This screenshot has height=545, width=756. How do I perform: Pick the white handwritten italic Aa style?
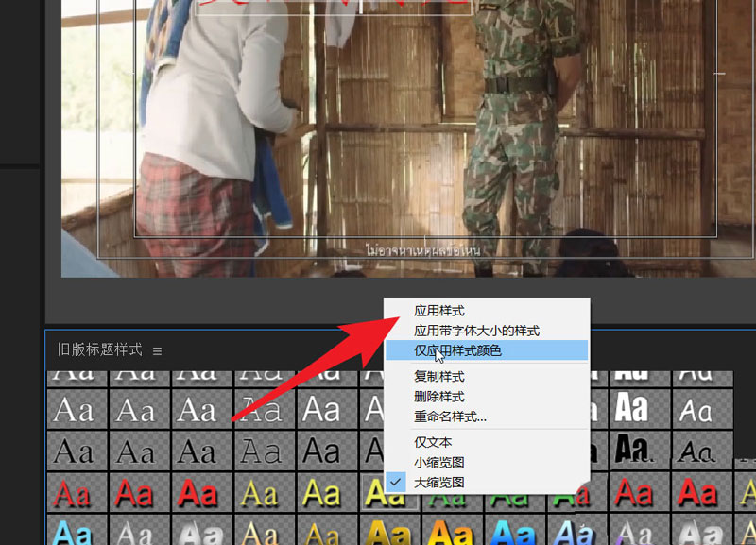(x=702, y=410)
